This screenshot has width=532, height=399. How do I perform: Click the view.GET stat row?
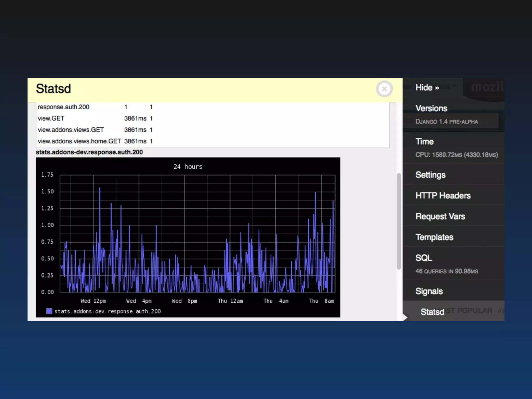tap(51, 118)
